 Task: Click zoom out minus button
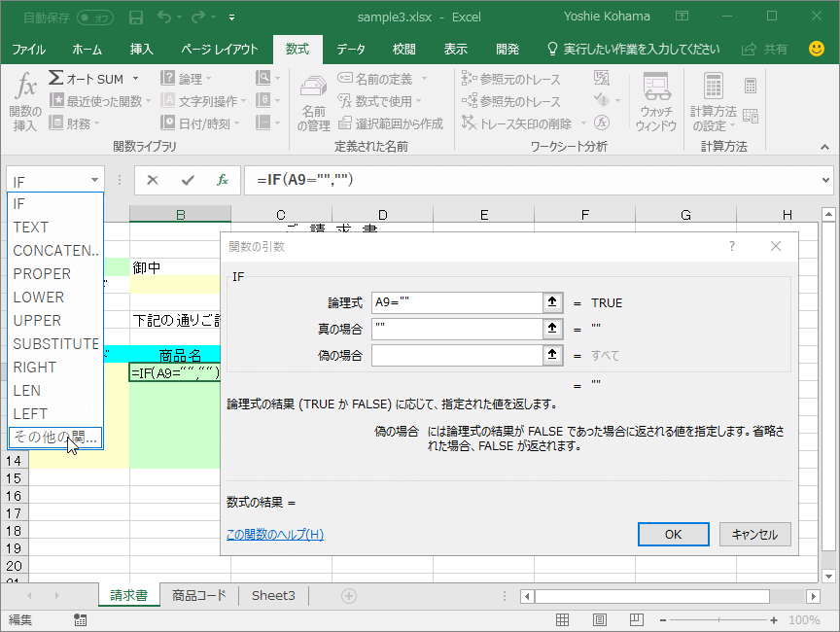tap(663, 619)
